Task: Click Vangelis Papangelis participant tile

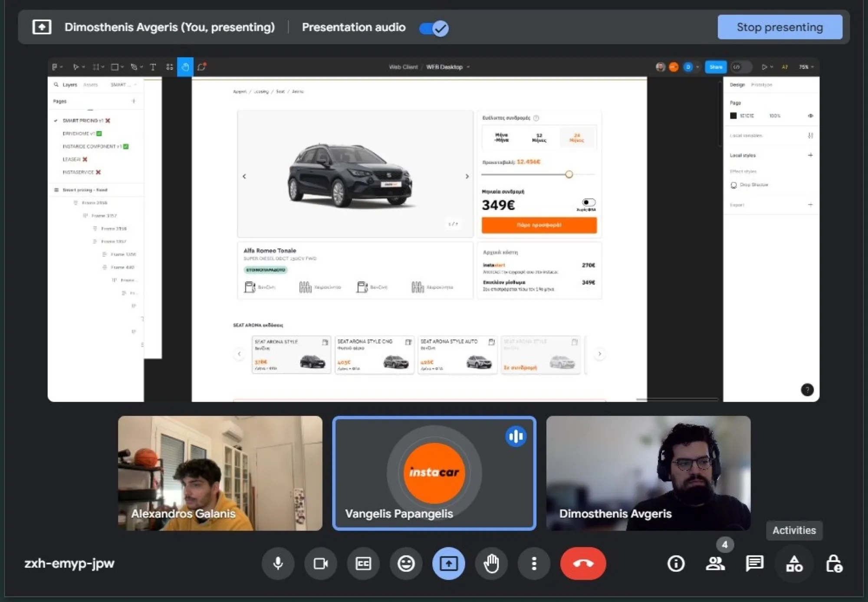Action: [x=434, y=473]
